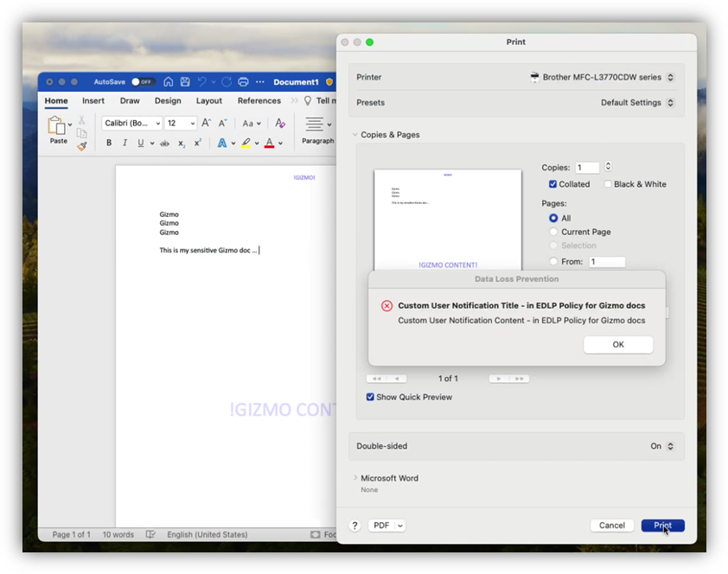Open the Draw ribbon tab

click(x=130, y=100)
